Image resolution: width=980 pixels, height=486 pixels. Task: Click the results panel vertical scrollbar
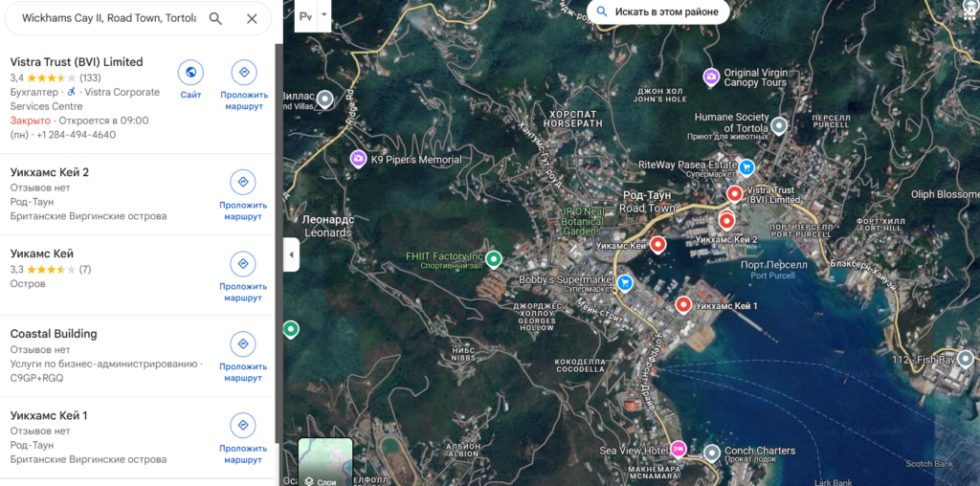point(278,239)
